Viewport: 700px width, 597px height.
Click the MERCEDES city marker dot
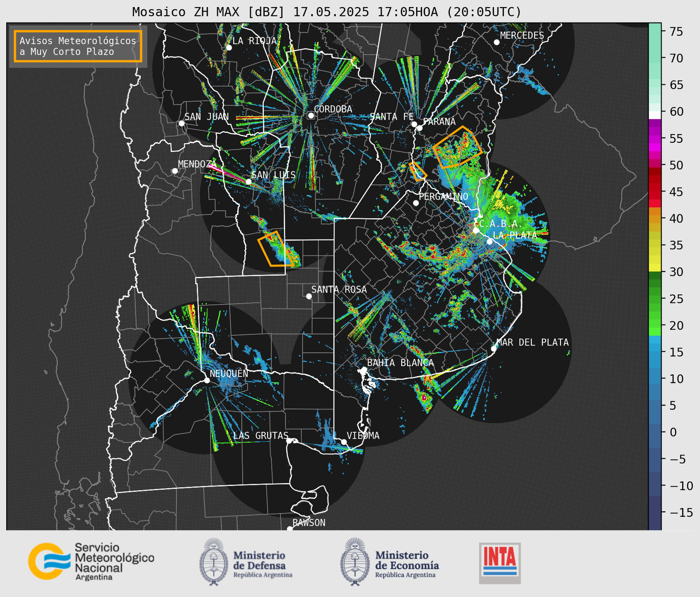tap(497, 42)
